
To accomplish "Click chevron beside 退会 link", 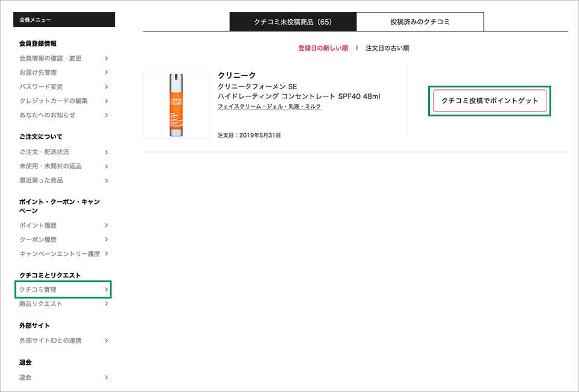I will (x=106, y=378).
